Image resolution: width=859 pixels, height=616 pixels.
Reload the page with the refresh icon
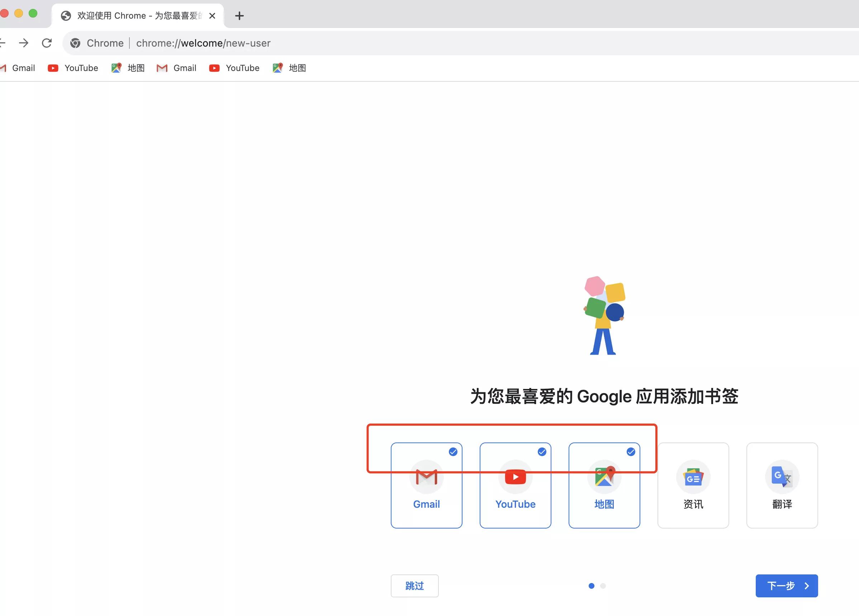(47, 43)
